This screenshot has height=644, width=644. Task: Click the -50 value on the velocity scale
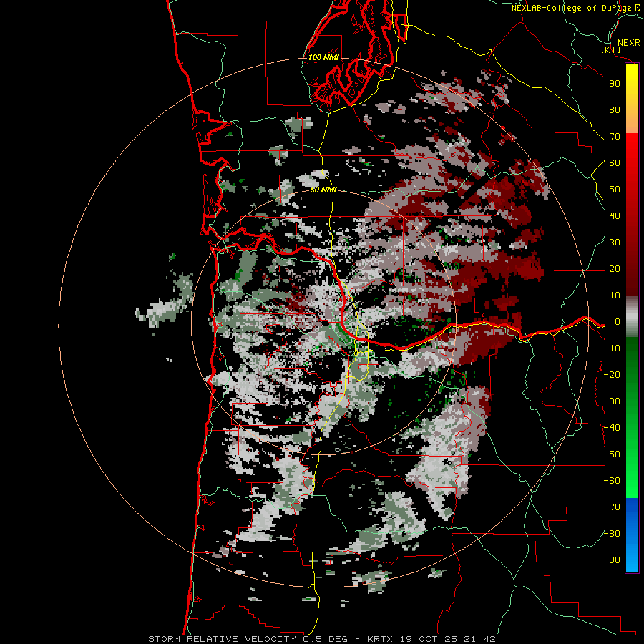click(x=612, y=454)
